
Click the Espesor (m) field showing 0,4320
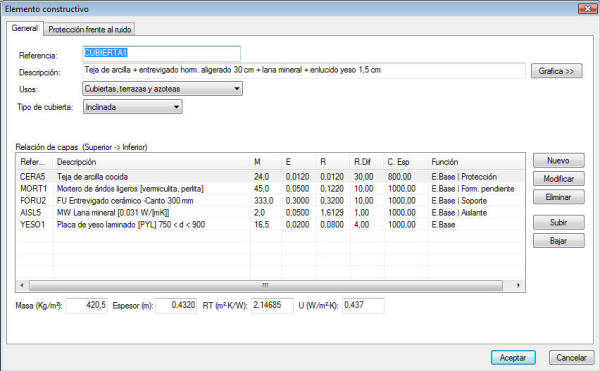coord(176,305)
